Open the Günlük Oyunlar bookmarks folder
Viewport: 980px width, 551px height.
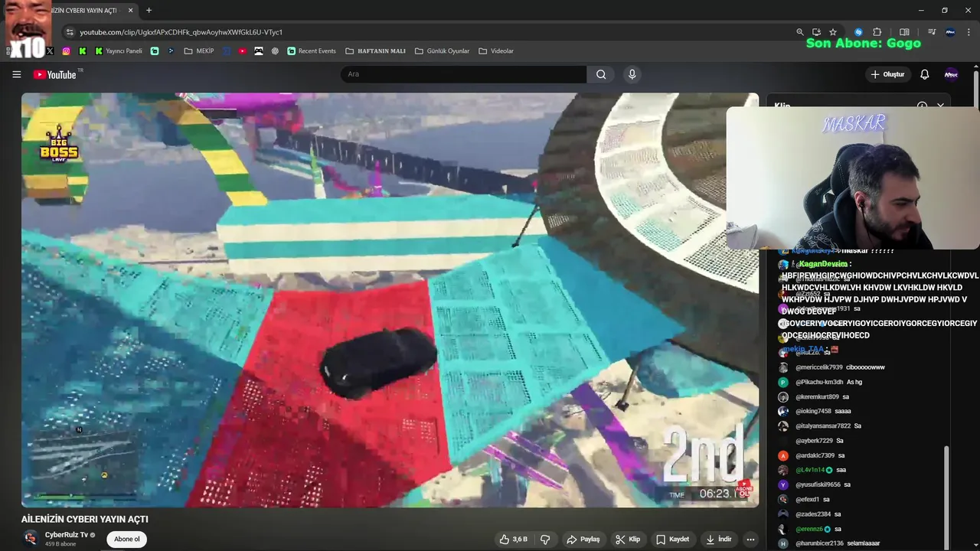442,51
